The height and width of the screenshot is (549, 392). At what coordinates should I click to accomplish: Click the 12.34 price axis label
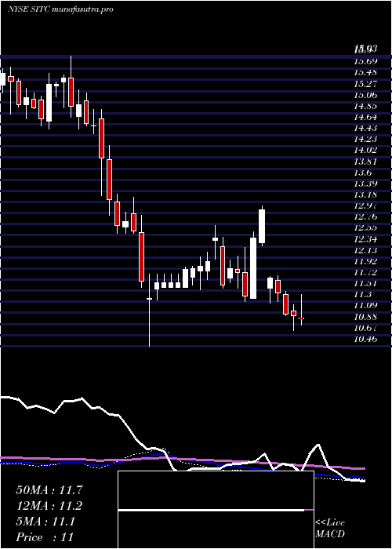(x=365, y=239)
